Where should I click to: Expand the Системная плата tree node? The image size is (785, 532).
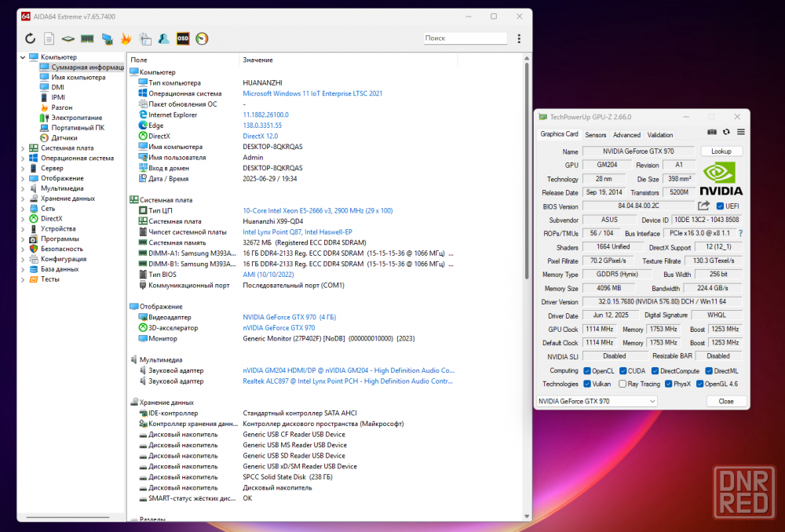[x=23, y=148]
